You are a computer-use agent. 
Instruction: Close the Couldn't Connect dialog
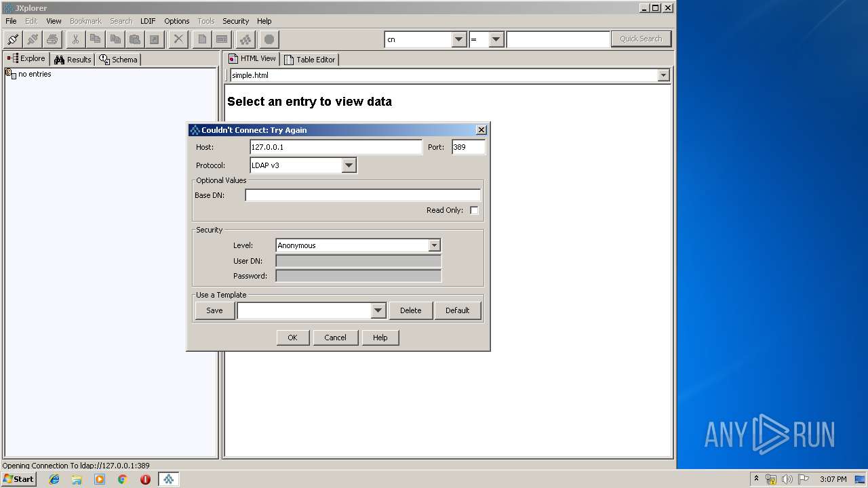pos(481,130)
